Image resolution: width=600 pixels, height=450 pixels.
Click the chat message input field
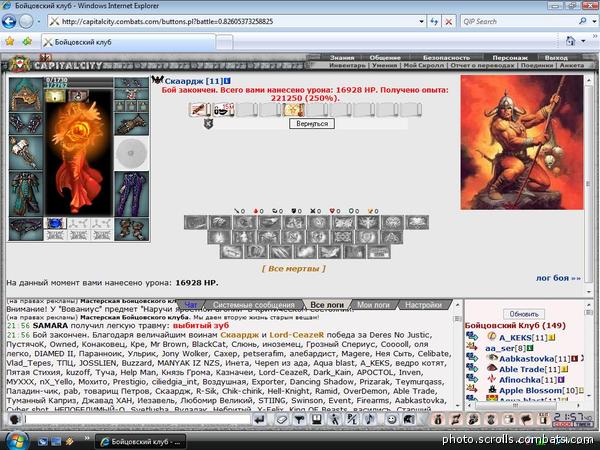coord(138,419)
